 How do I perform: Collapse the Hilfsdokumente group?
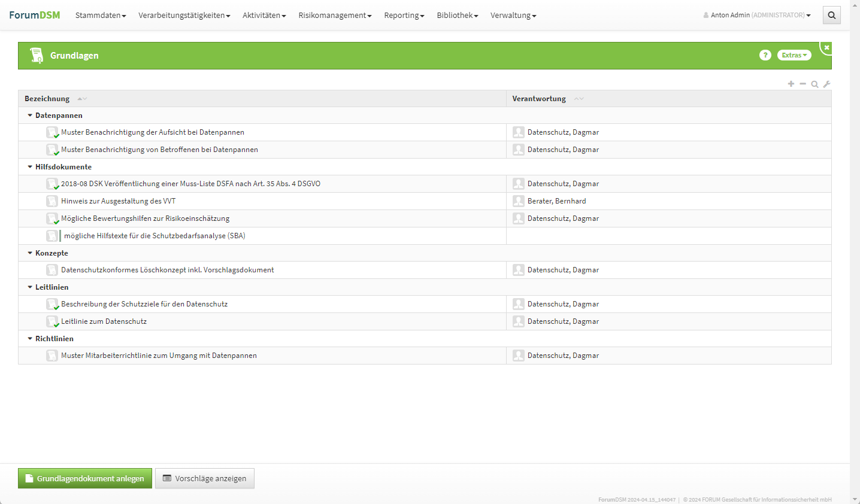pos(30,167)
